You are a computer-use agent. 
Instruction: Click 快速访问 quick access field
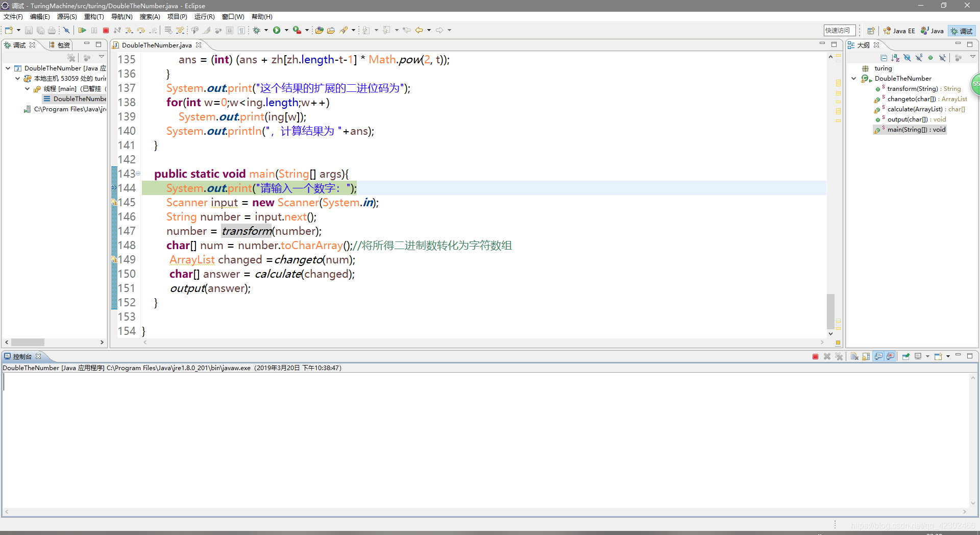coord(839,31)
